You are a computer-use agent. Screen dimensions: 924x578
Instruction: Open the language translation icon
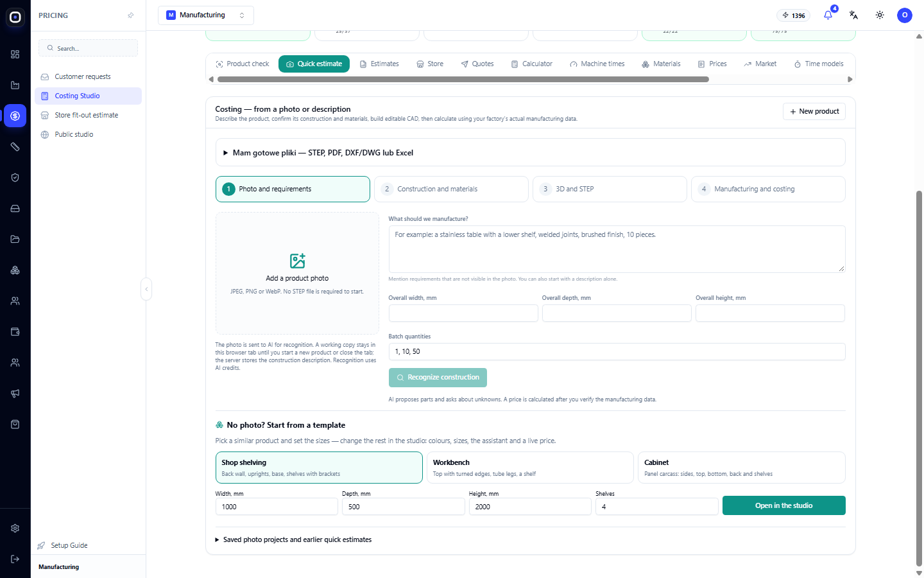coord(853,15)
